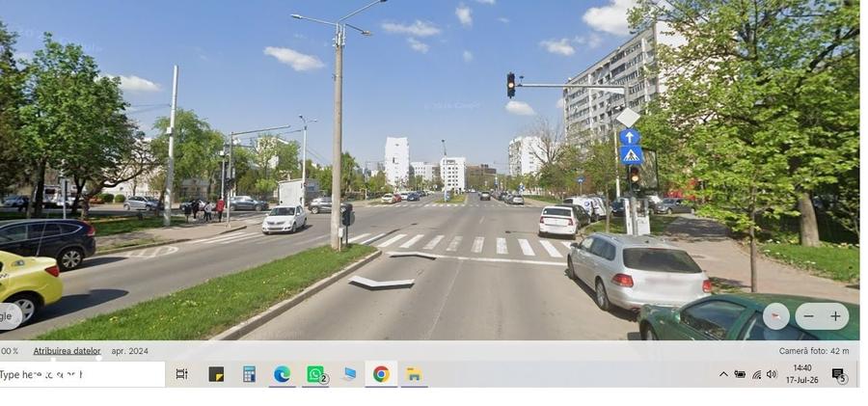Click the apr. 2024 capture date
The width and height of the screenshot is (868, 406).
tap(129, 351)
